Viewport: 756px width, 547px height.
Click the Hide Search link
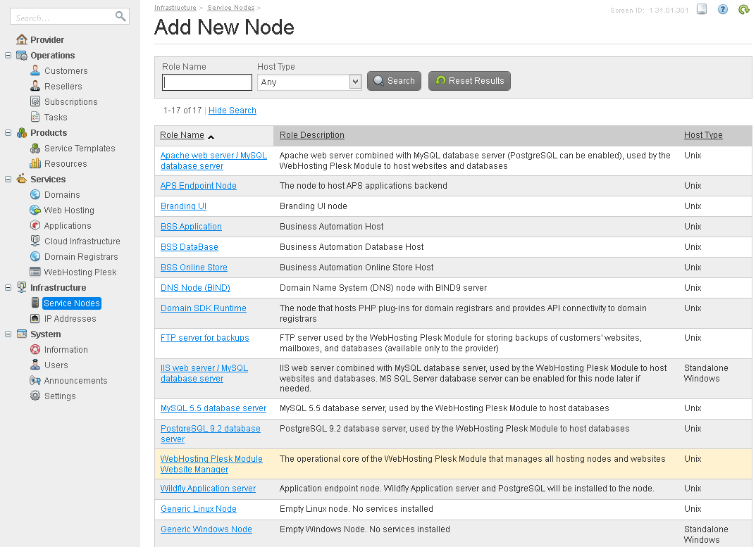pos(233,111)
